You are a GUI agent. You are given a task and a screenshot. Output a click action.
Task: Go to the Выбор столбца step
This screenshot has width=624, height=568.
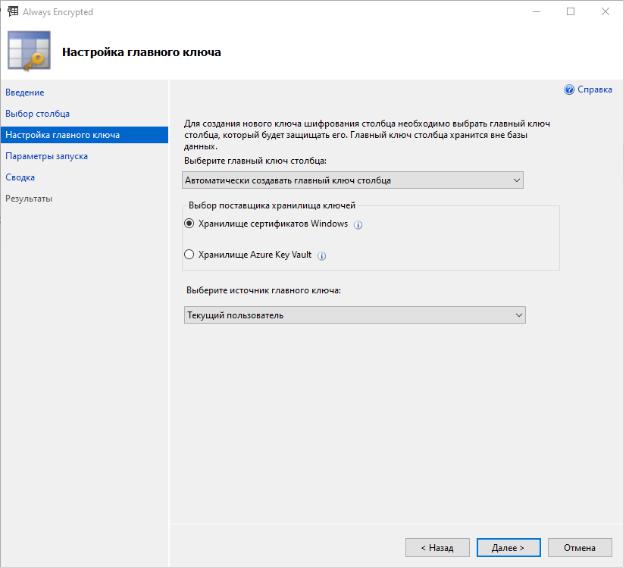point(37,113)
